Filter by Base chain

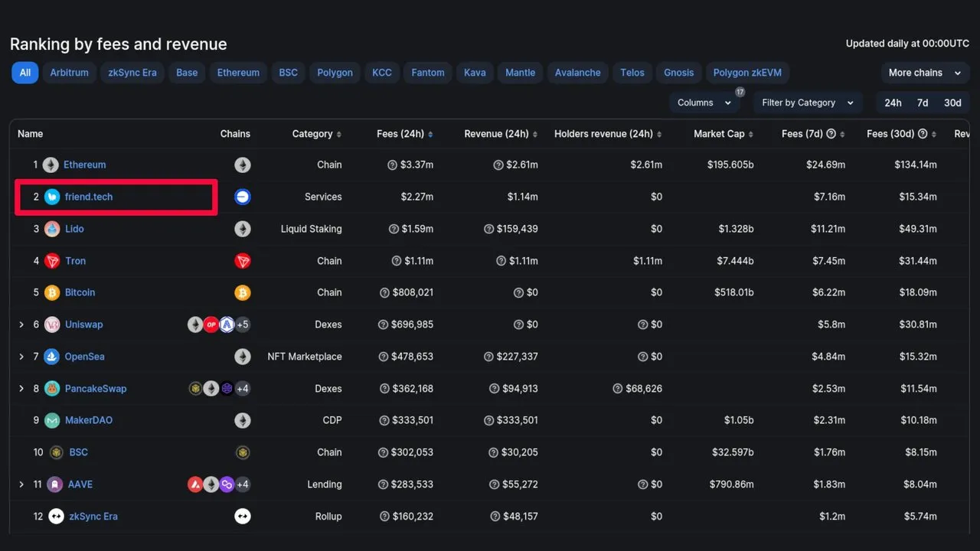187,73
